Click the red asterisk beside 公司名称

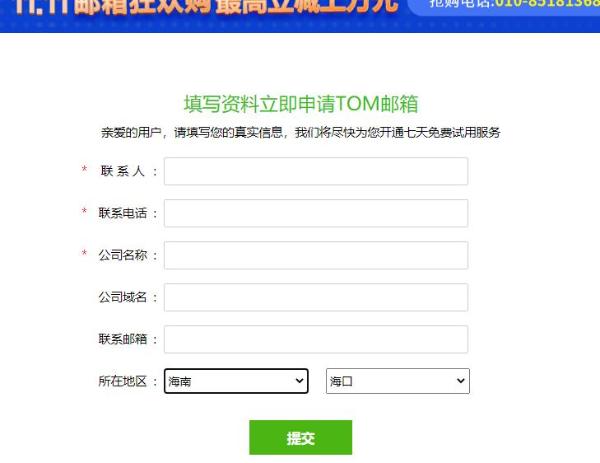pyautogui.click(x=85, y=253)
